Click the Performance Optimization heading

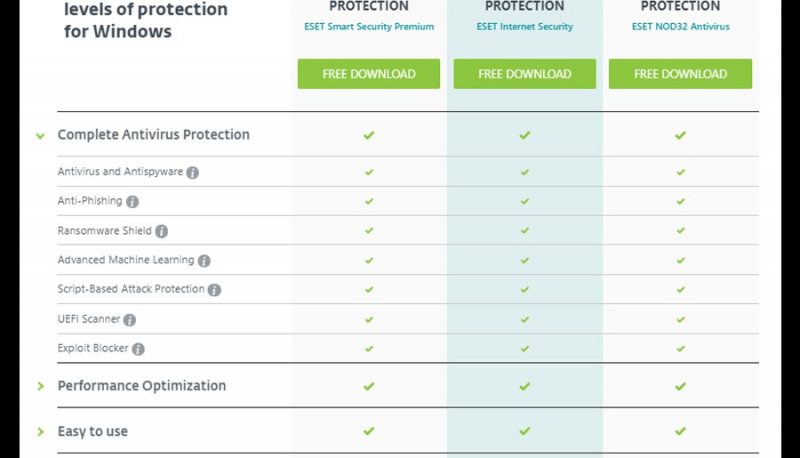pyautogui.click(x=142, y=386)
